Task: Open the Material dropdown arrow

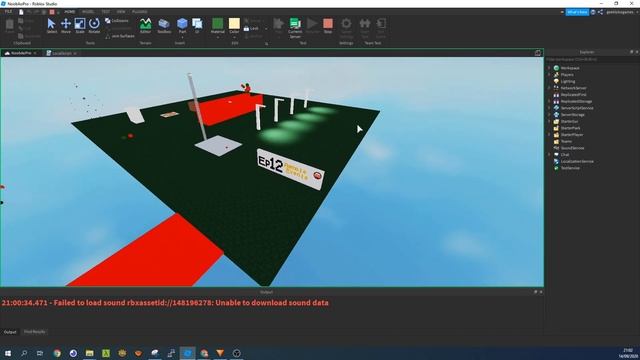Action: [218, 37]
